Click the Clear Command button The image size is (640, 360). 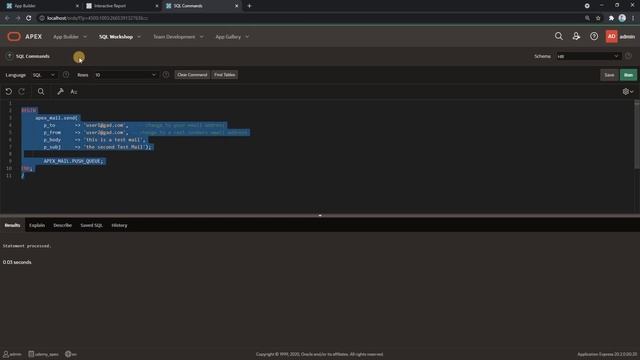(192, 75)
